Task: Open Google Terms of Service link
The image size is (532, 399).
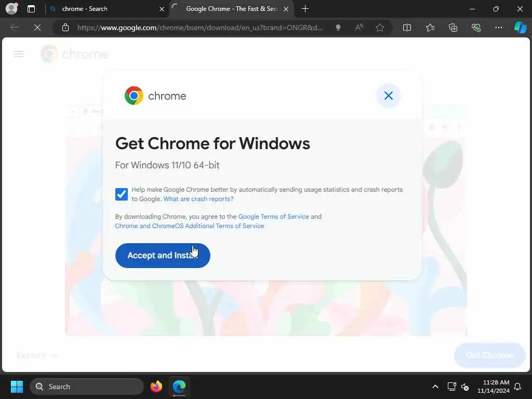Action: pos(273,217)
